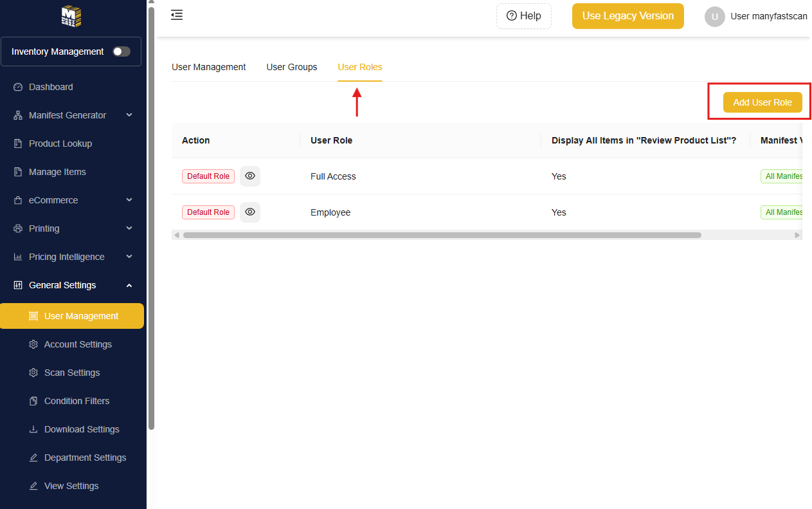
Task: View the Full Access role eye icon
Action: pos(250,176)
